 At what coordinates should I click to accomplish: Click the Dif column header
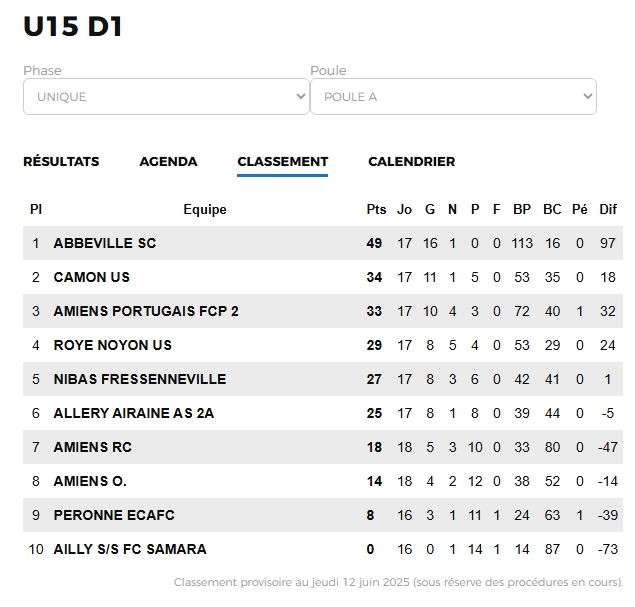608,209
